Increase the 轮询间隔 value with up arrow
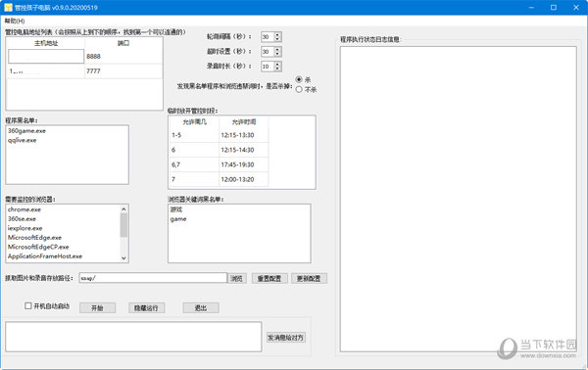This screenshot has width=588, height=370. pos(277,34)
